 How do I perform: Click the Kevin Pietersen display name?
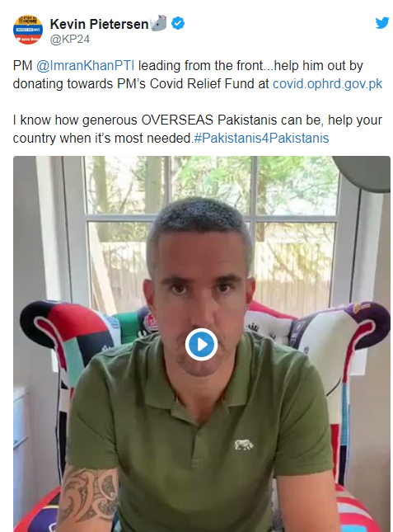[x=99, y=24]
